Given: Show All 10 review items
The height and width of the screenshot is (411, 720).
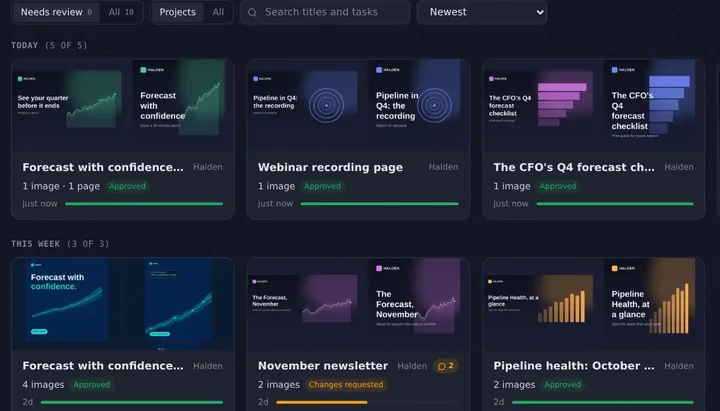Looking at the screenshot, I should 121,12.
